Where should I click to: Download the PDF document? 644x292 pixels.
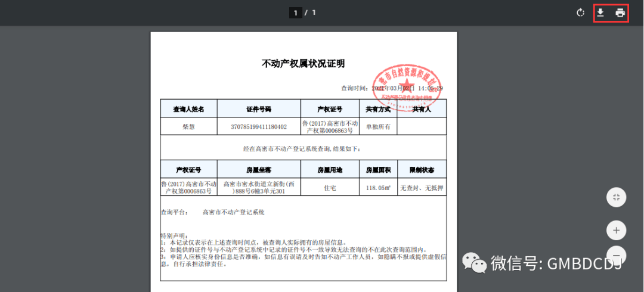[x=601, y=13]
